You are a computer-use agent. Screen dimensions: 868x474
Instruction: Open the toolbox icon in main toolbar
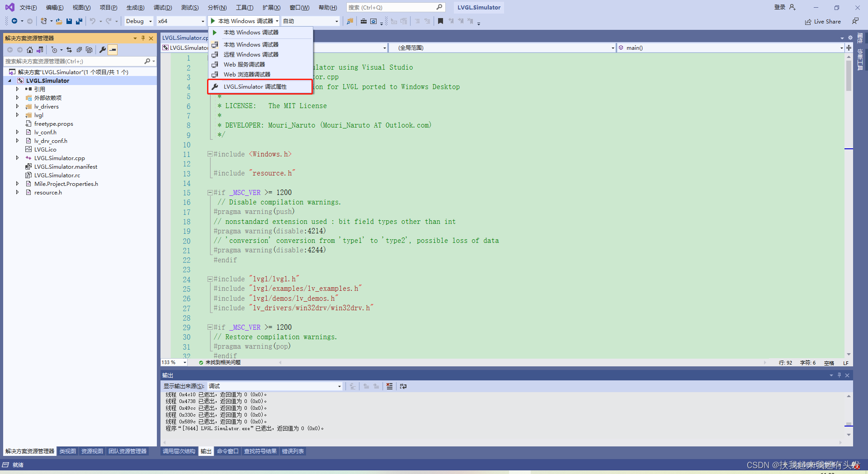363,21
